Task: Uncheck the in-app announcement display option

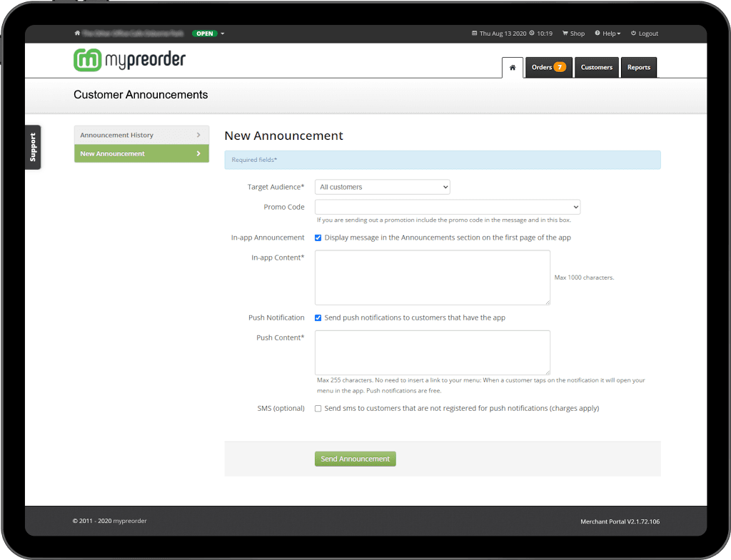Action: (318, 238)
